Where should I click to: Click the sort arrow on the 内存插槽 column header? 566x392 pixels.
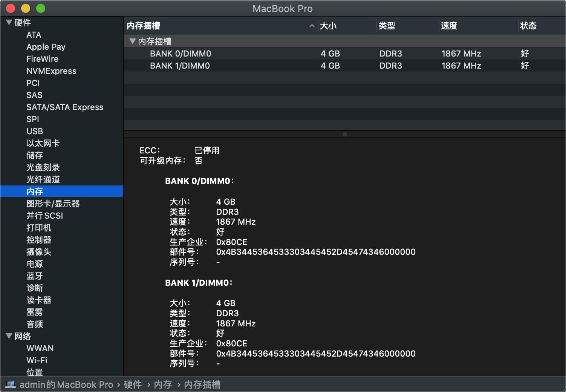click(x=312, y=26)
